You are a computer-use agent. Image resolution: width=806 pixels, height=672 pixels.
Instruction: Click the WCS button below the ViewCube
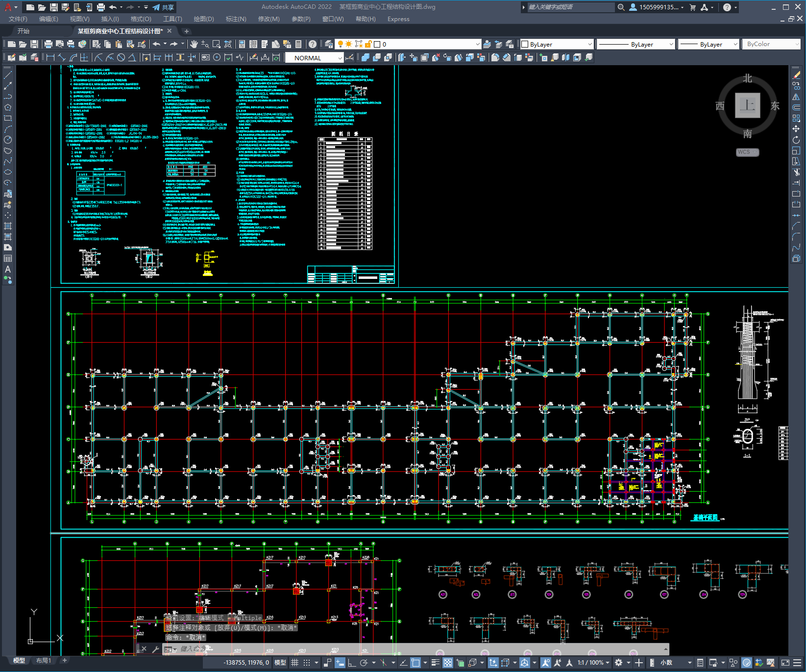[x=747, y=152]
